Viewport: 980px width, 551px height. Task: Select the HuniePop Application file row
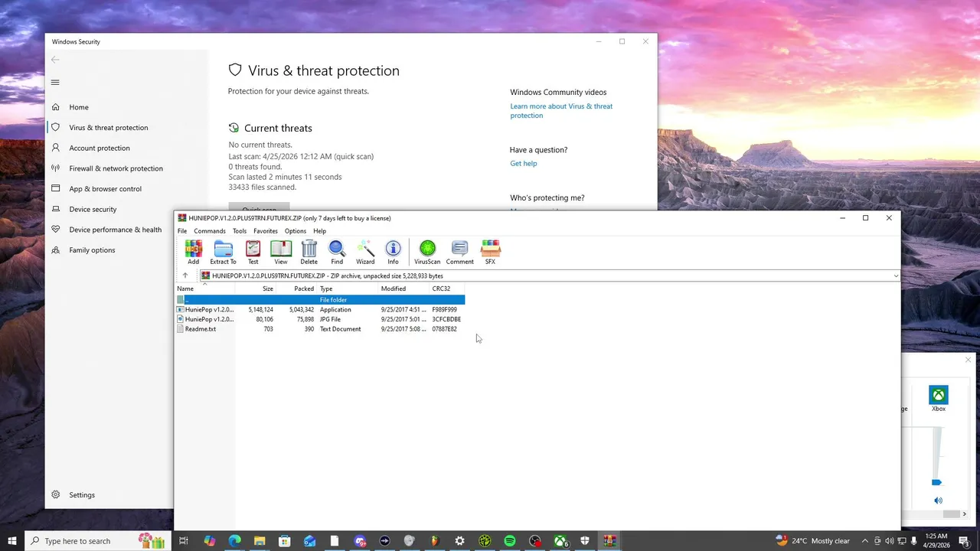[x=320, y=310]
